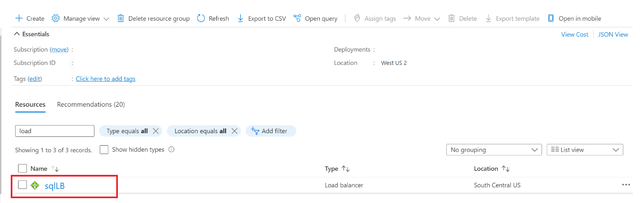Switch to the Resources tab
The height and width of the screenshot is (203, 644).
click(30, 105)
